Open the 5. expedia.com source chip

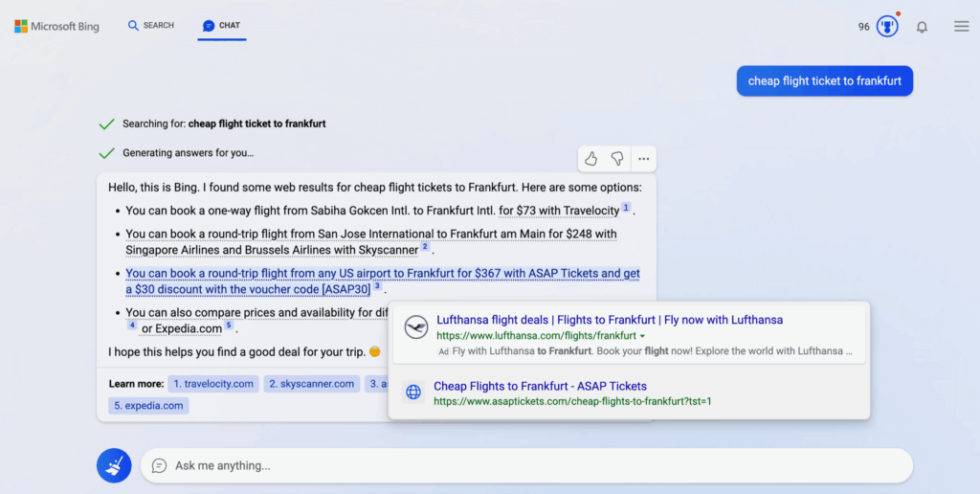coord(148,406)
